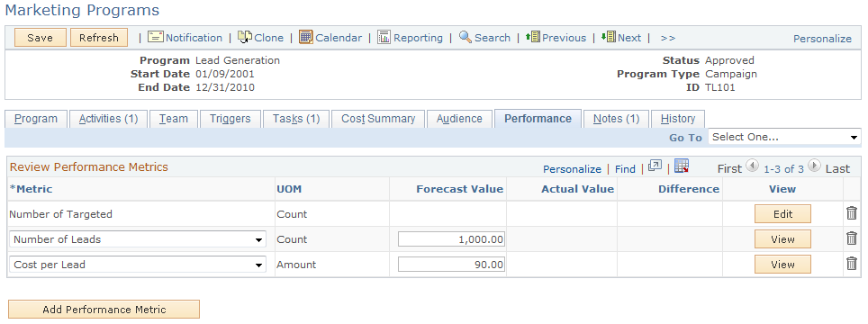
Task: Click the forecast value 90.00 field
Action: click(x=451, y=265)
